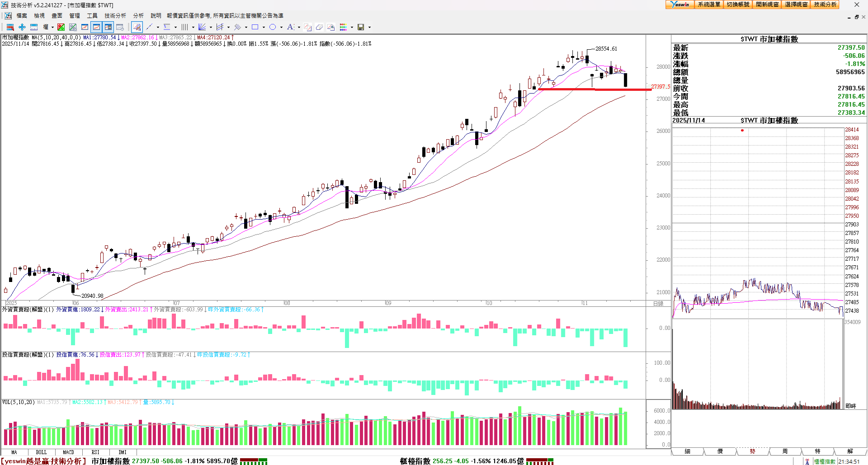This screenshot has height=465, width=868.
Task: Open dropdown arrow beside color palette icon
Action: tap(352, 27)
